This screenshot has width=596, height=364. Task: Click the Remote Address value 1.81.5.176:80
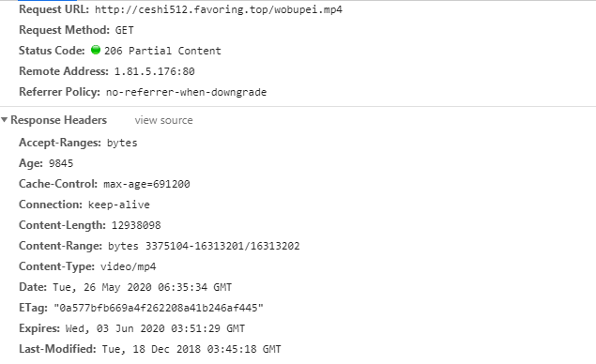[154, 71]
